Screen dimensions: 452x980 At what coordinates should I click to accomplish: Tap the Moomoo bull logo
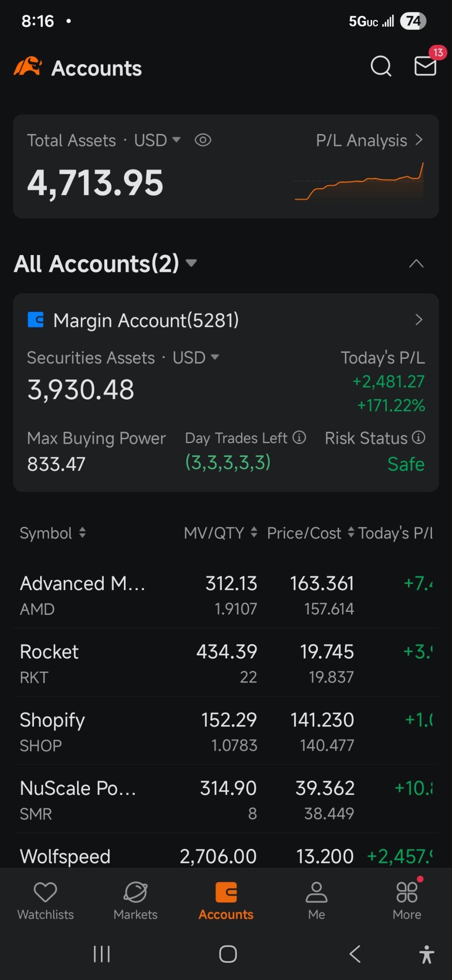click(x=28, y=67)
